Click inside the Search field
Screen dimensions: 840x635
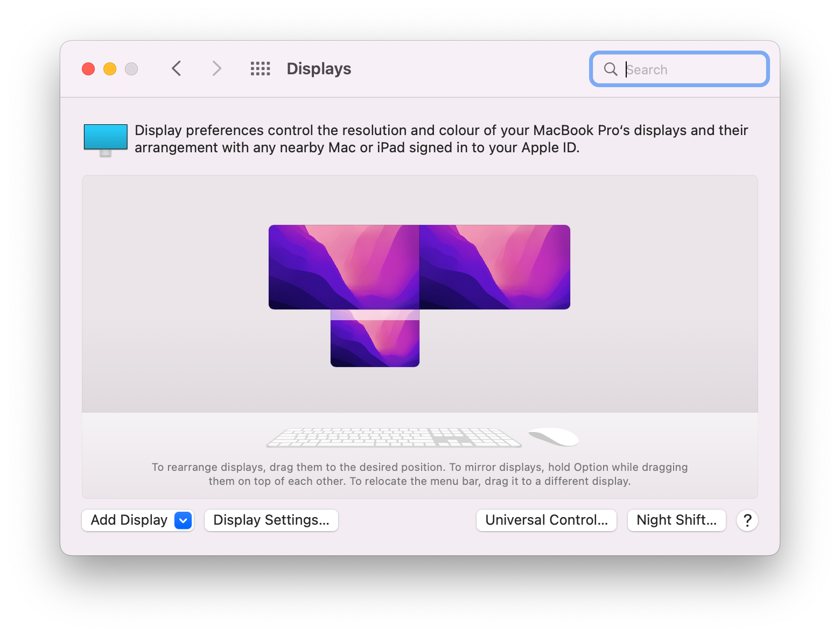[x=678, y=69]
